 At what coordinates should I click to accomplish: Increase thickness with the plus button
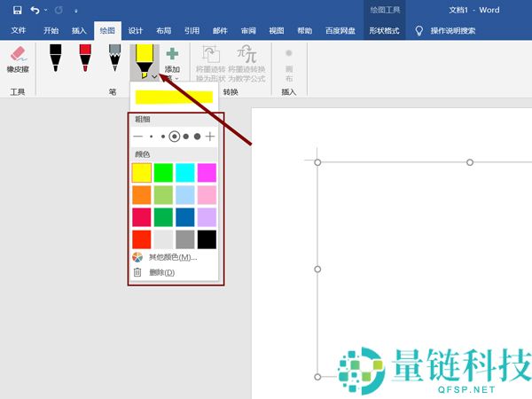(x=210, y=137)
